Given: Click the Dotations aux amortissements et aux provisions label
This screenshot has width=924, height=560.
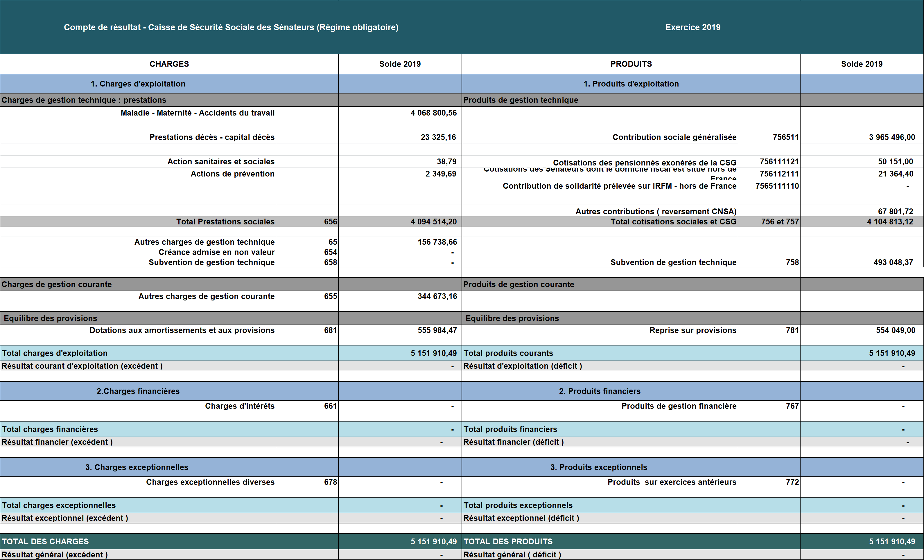Looking at the screenshot, I should tap(182, 330).
